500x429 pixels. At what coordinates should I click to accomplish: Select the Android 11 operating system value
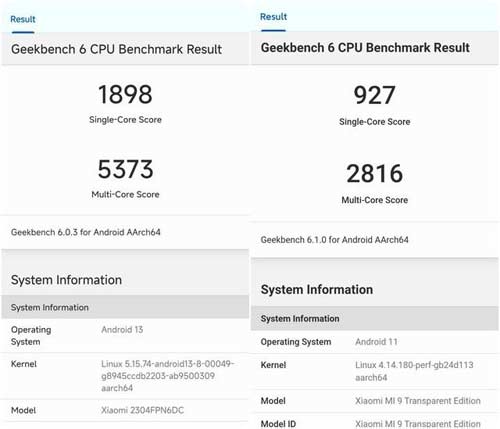376,342
